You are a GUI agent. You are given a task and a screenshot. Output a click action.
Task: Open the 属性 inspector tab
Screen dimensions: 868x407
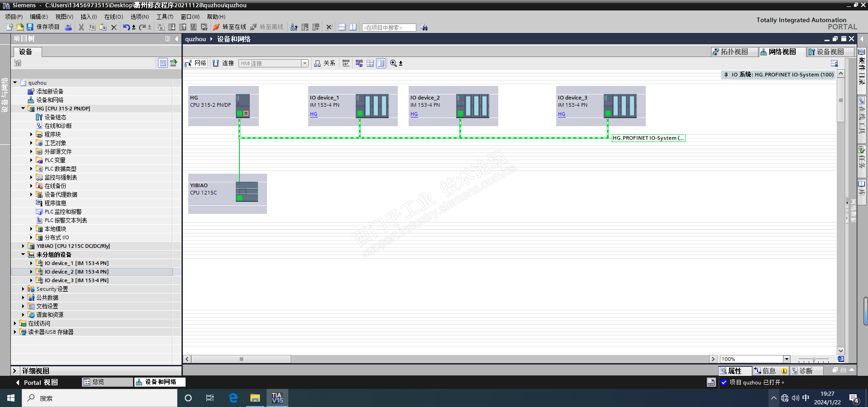[x=735, y=371]
